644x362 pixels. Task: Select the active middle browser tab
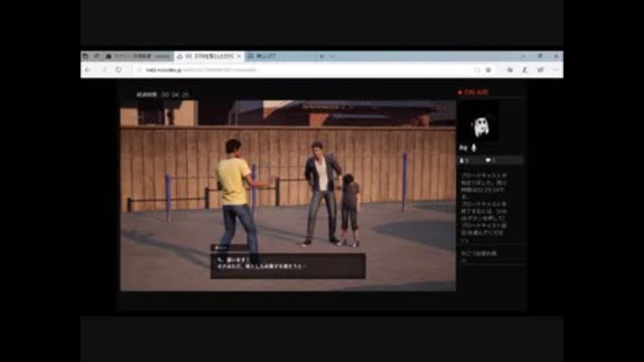[x=209, y=56]
